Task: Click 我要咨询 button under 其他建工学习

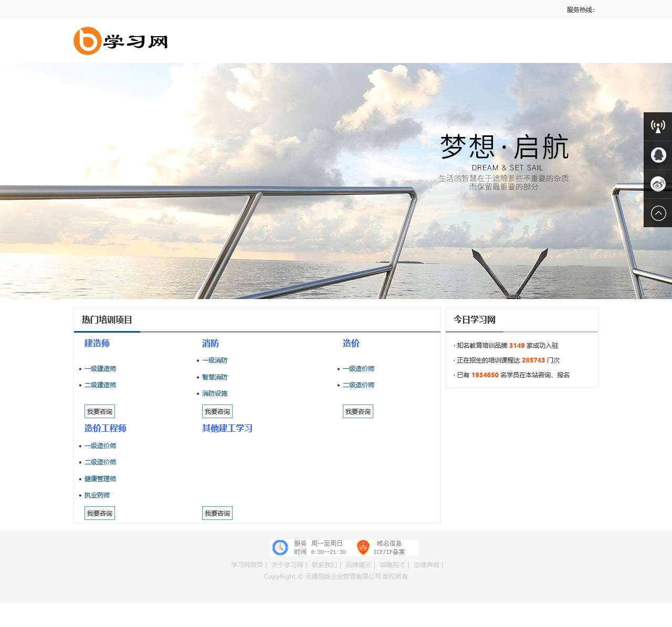Action: 217,513
